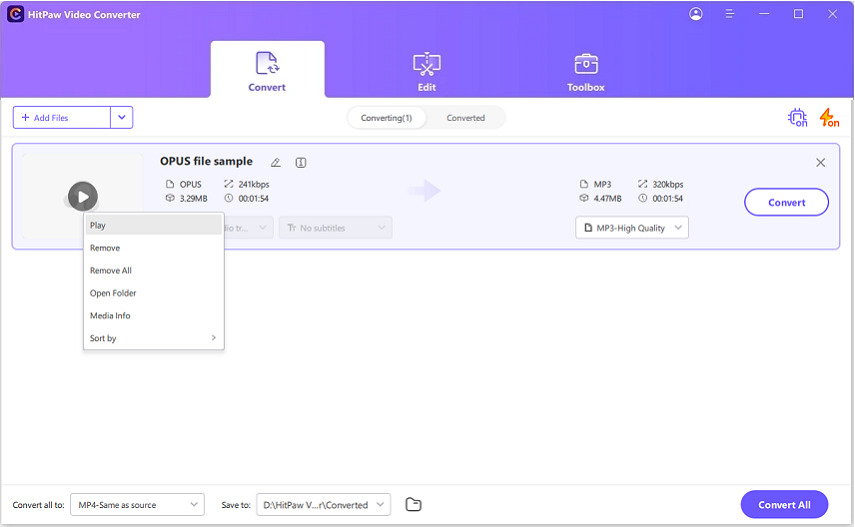Minimize the HitPaw window
This screenshot has width=855, height=527.
coord(764,14)
